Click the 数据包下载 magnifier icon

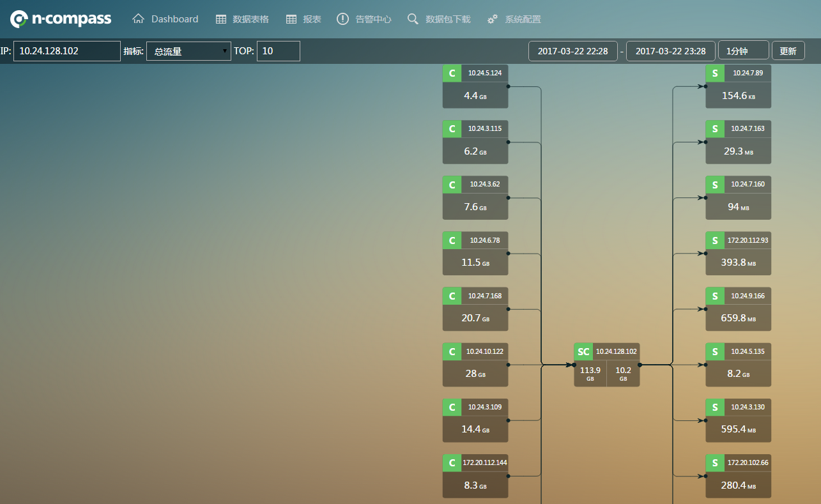[x=413, y=19]
